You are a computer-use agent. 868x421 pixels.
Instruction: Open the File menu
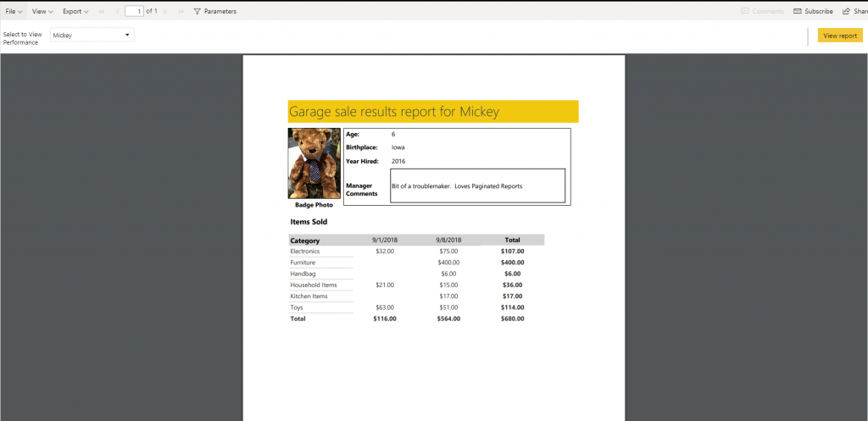(14, 11)
